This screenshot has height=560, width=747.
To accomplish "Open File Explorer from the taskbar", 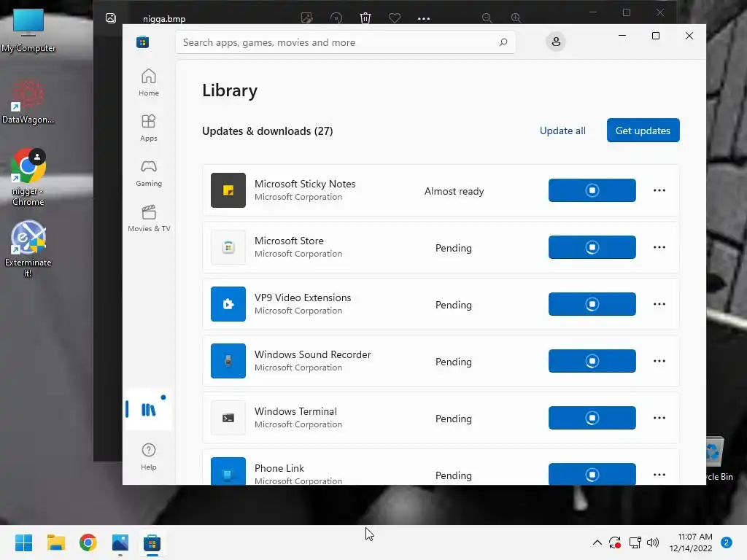I will 55,542.
